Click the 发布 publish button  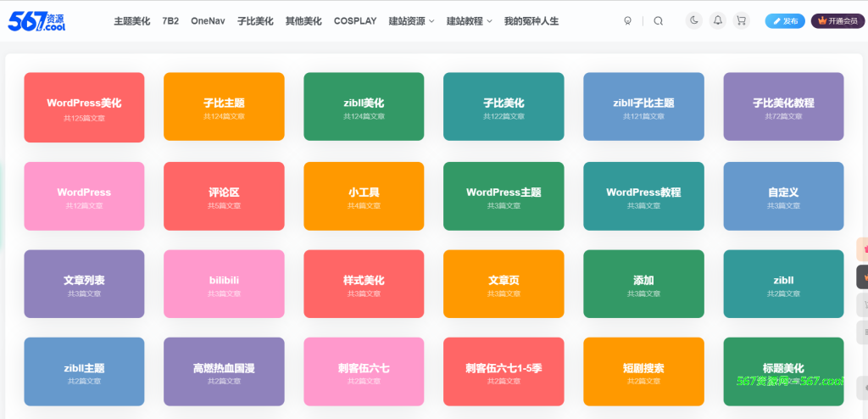[x=785, y=21]
